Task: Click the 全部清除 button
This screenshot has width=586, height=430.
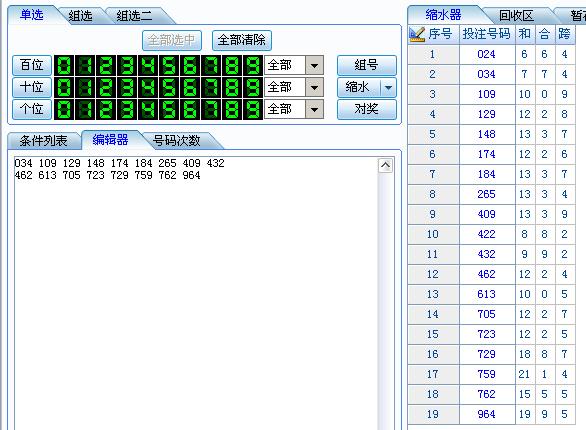Action: point(242,40)
